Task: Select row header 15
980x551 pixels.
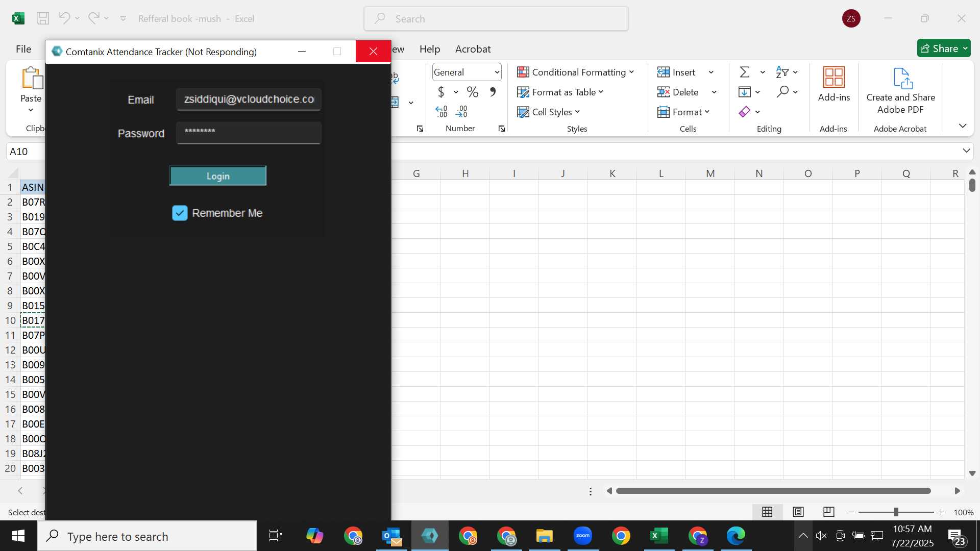Action: [x=10, y=394]
